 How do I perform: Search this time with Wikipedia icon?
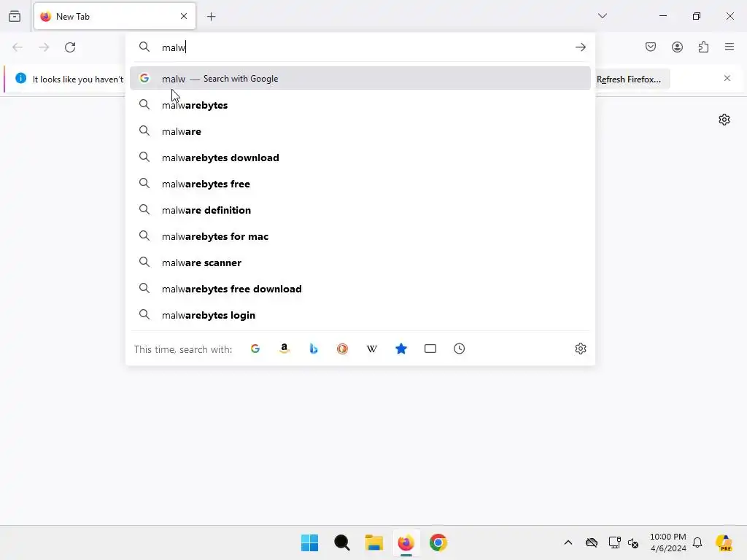372,349
